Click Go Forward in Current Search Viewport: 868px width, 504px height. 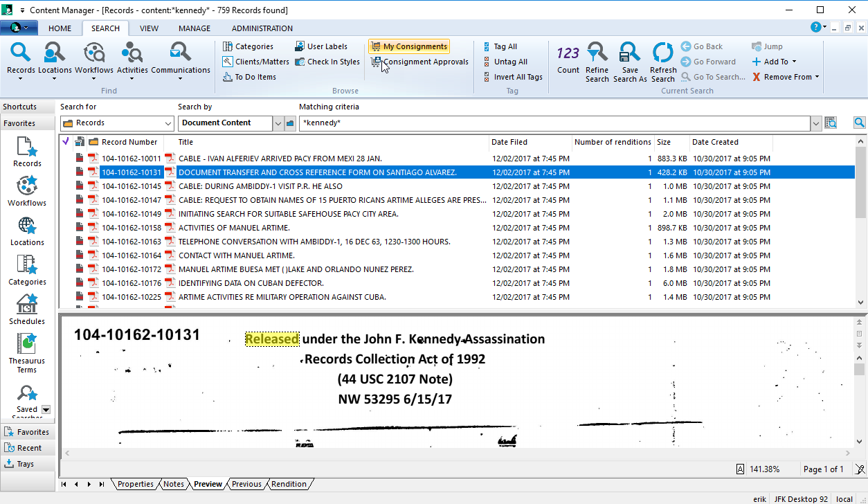click(x=707, y=62)
